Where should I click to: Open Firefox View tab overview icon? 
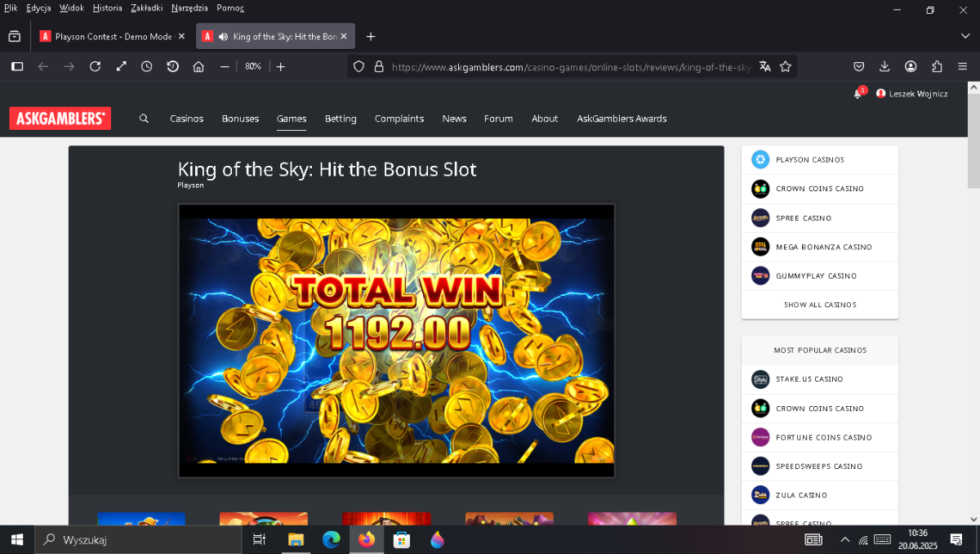[14, 36]
